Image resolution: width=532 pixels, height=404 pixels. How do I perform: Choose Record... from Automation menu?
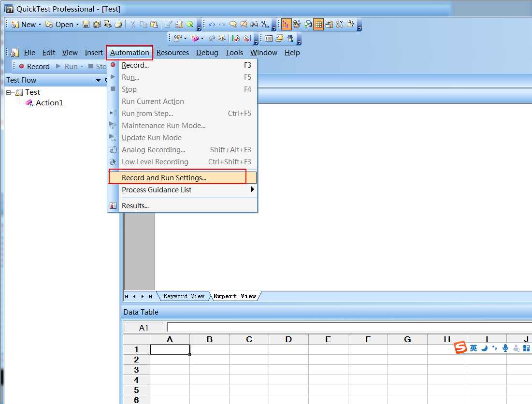[x=182, y=65]
